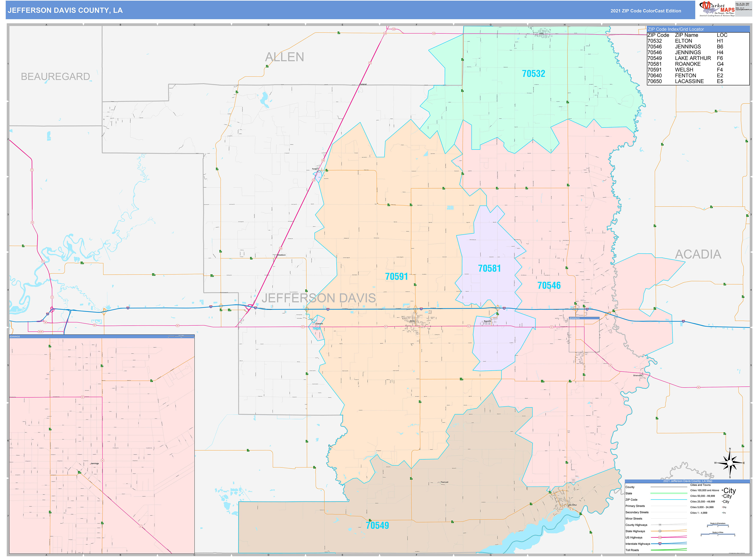This screenshot has width=756, height=557.
Task: Click the Lake Arthur town label on map
Action: click(572, 505)
